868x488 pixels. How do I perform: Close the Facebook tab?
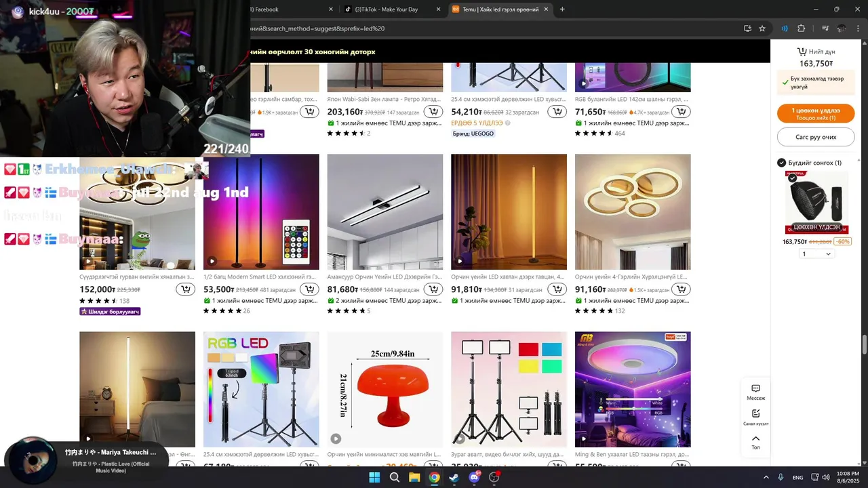(x=331, y=9)
